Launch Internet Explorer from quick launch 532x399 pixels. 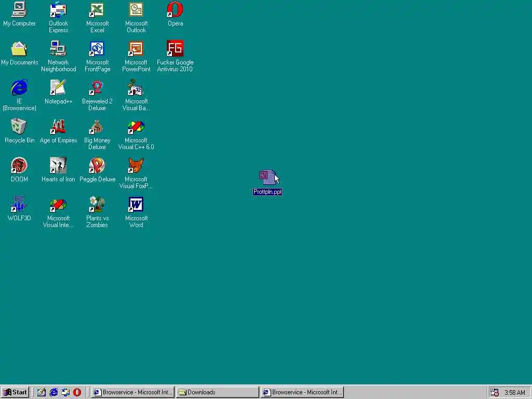[54, 392]
